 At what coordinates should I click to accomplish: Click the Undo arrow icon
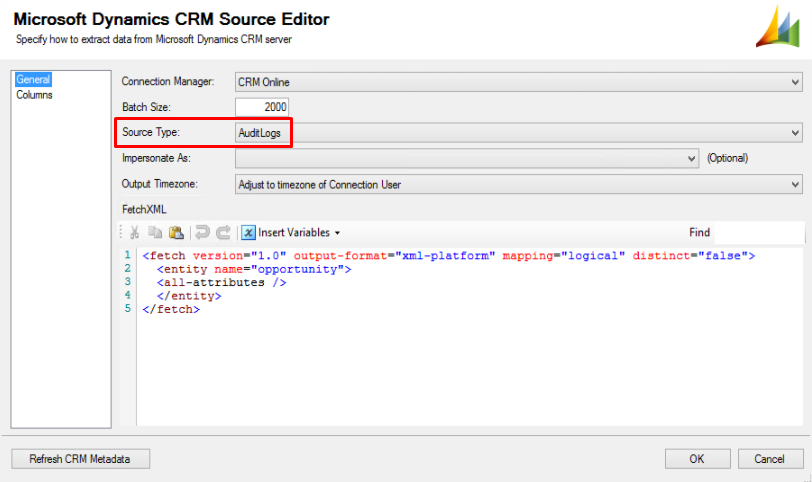202,232
